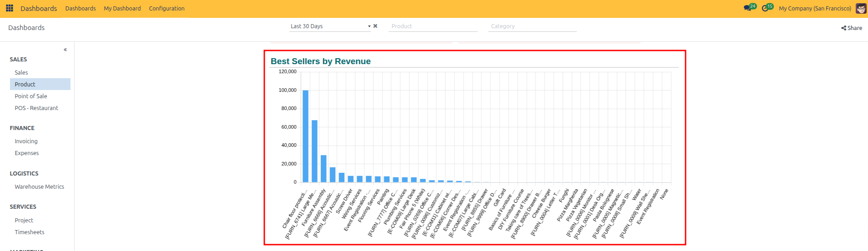Viewport: 868px width, 251px height.
Task: Collapse the sidebar with double-chevron icon
Action: 66,50
